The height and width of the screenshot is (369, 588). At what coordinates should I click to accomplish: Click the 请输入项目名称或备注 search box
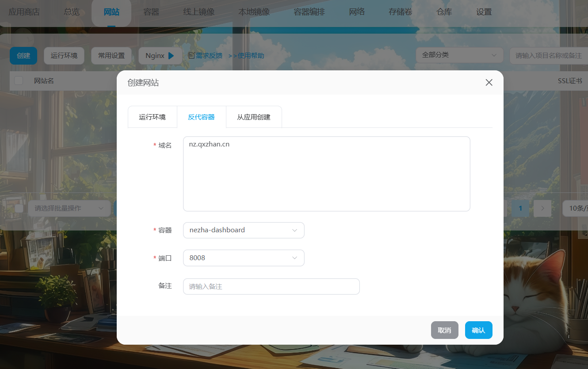[x=548, y=55]
